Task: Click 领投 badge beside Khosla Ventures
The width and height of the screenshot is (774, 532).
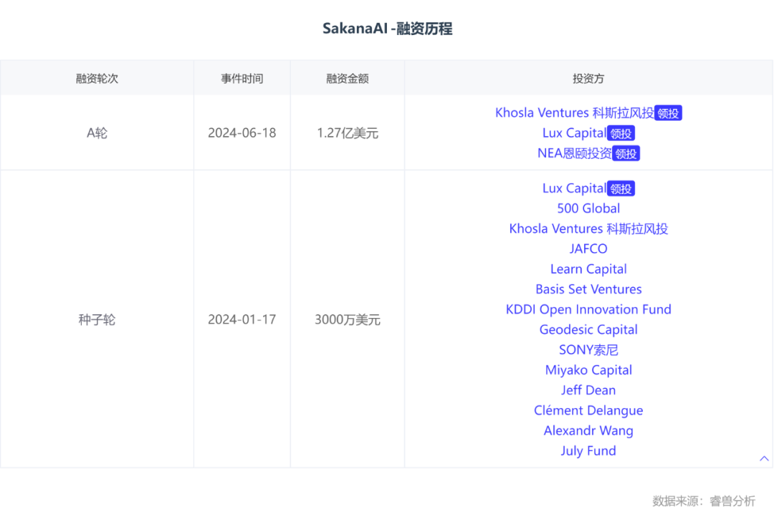Action: pyautogui.click(x=668, y=113)
